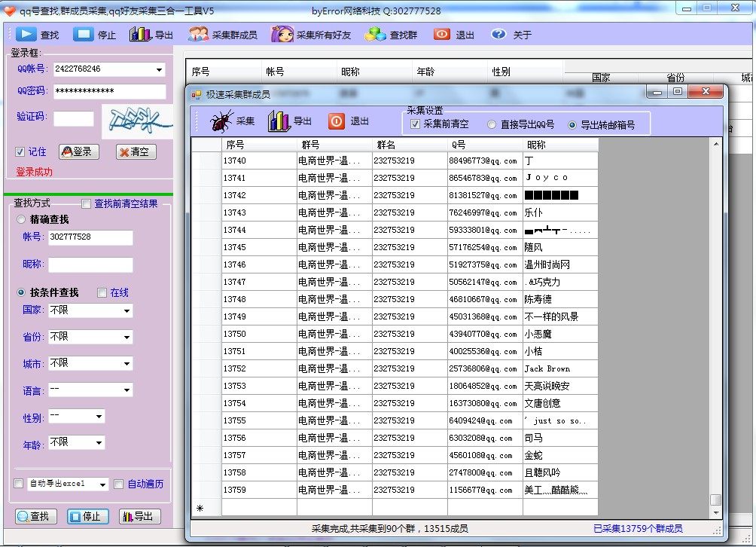Expand the 性别 dropdown

point(99,416)
